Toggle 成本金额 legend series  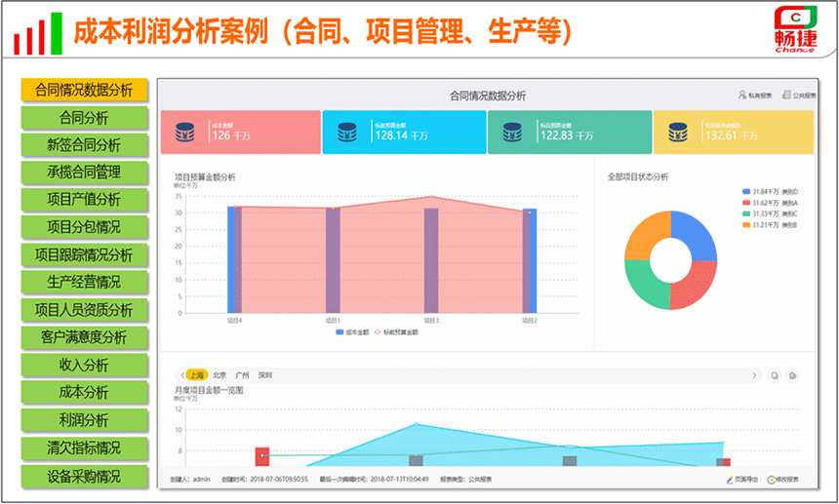[352, 332]
